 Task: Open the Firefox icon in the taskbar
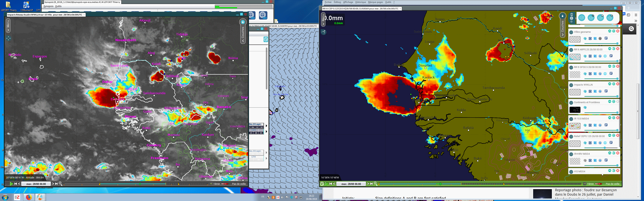(x=29, y=197)
